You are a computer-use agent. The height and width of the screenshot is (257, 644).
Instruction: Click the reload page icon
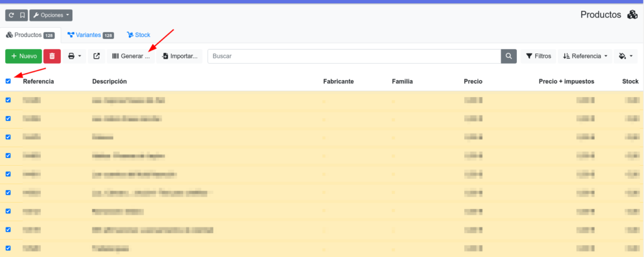(x=11, y=14)
